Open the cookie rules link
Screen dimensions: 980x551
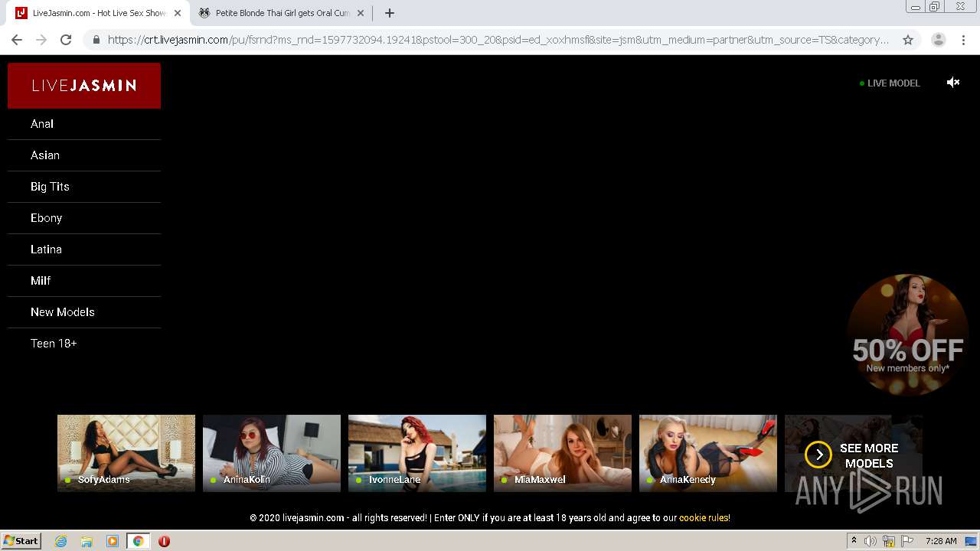tap(704, 518)
